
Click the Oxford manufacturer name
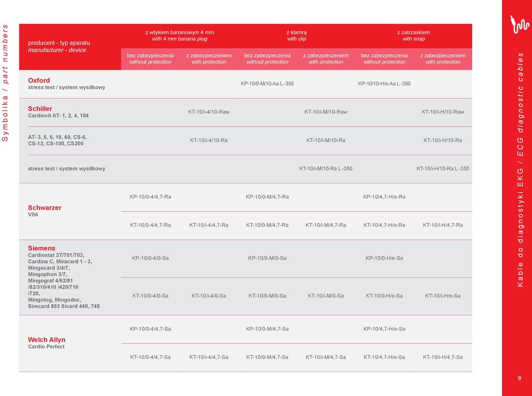(x=39, y=80)
